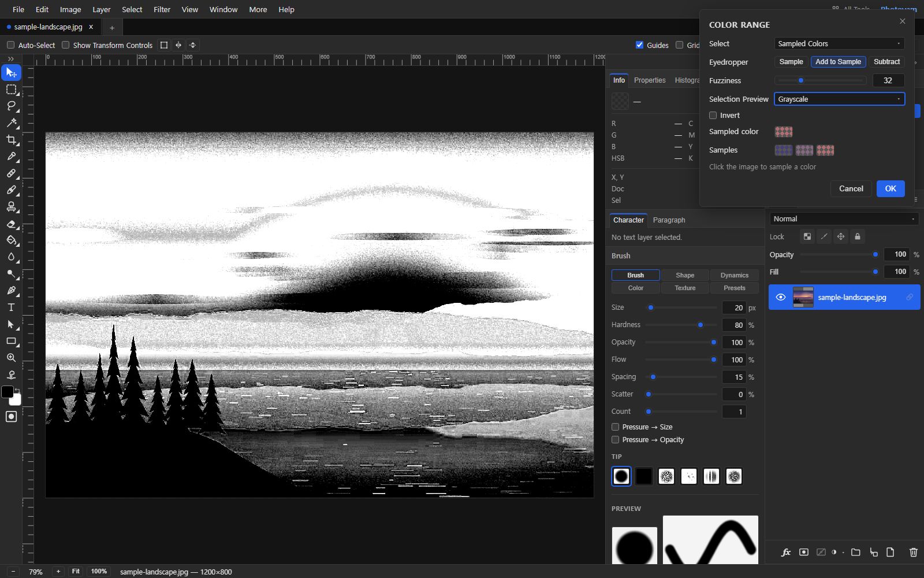Click the Fit zoom button
The image size is (924, 578).
(x=76, y=571)
